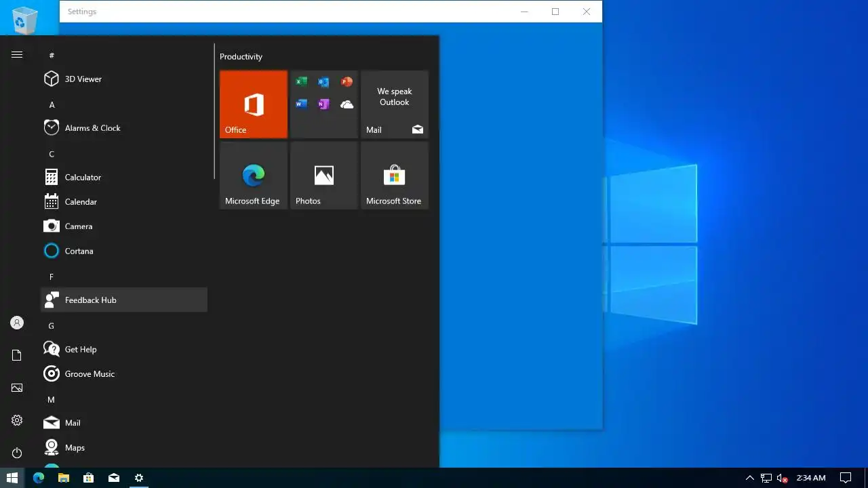
Task: Switch to Settings in the taskbar
Action: click(x=139, y=478)
